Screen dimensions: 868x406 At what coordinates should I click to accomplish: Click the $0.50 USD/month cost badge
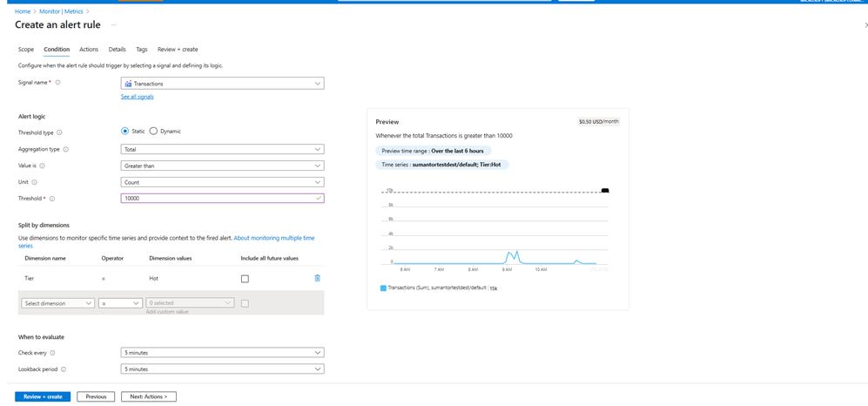(599, 121)
